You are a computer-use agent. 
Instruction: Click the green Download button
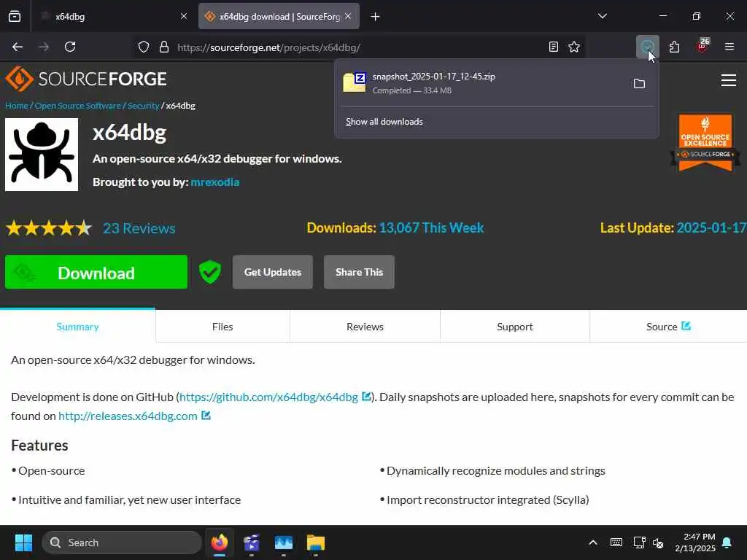tap(96, 272)
